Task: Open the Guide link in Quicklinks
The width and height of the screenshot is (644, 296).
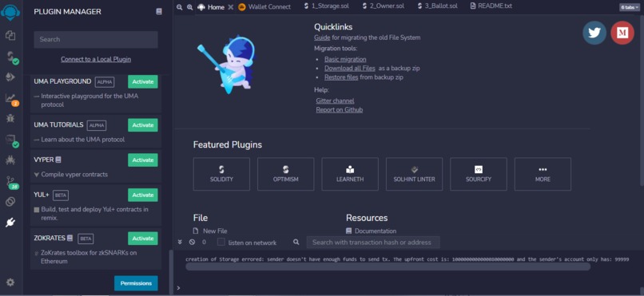Action: pyautogui.click(x=322, y=37)
